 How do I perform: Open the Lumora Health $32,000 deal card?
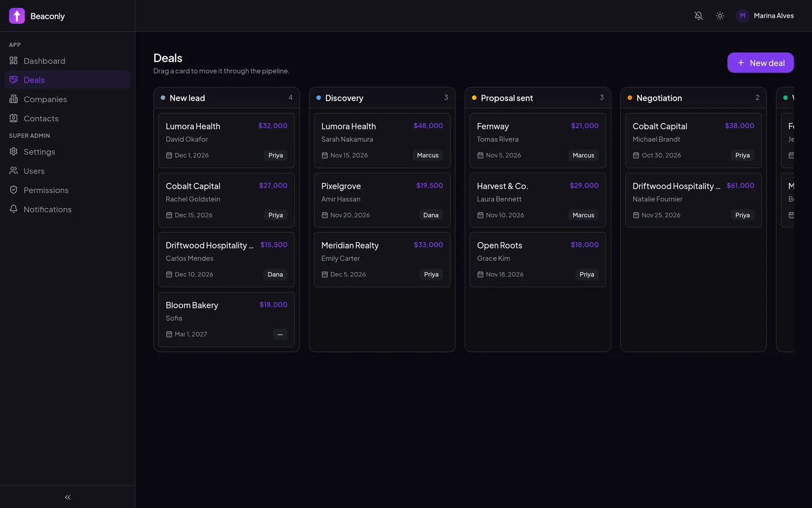point(226,141)
